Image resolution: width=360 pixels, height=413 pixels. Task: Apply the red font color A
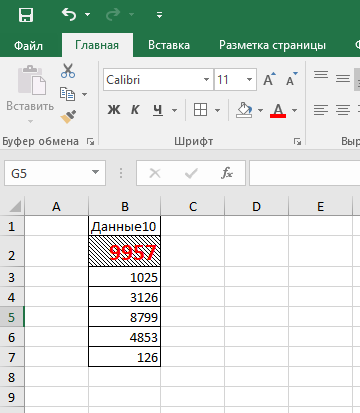pyautogui.click(x=278, y=110)
